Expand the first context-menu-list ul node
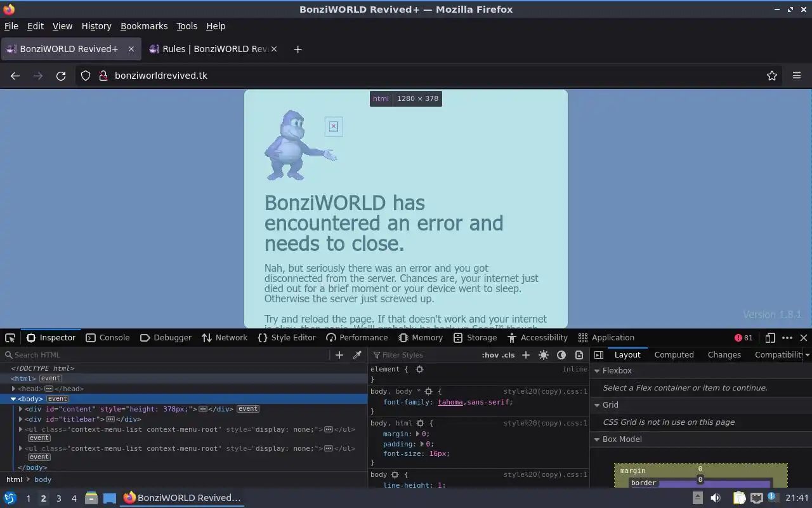This screenshot has height=508, width=812. coord(20,429)
